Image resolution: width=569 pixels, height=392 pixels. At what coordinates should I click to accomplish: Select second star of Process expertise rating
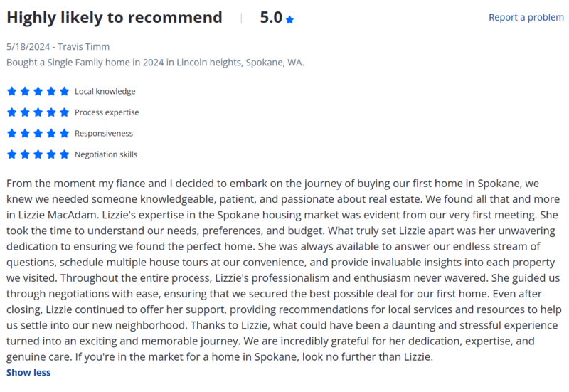click(x=25, y=112)
